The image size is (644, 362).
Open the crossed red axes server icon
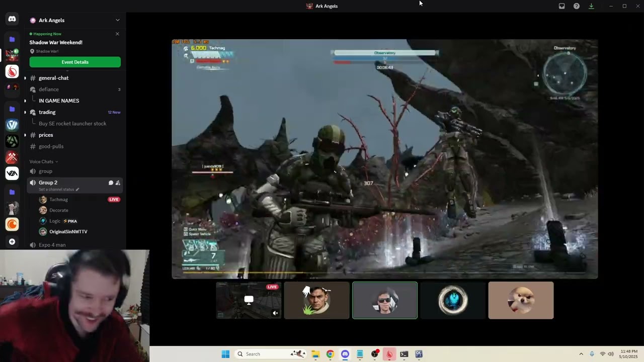coord(12,157)
